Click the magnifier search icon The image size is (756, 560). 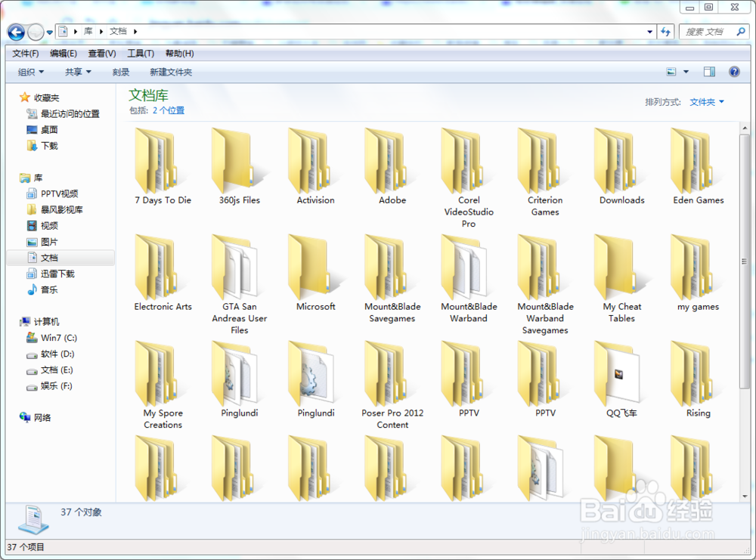741,32
